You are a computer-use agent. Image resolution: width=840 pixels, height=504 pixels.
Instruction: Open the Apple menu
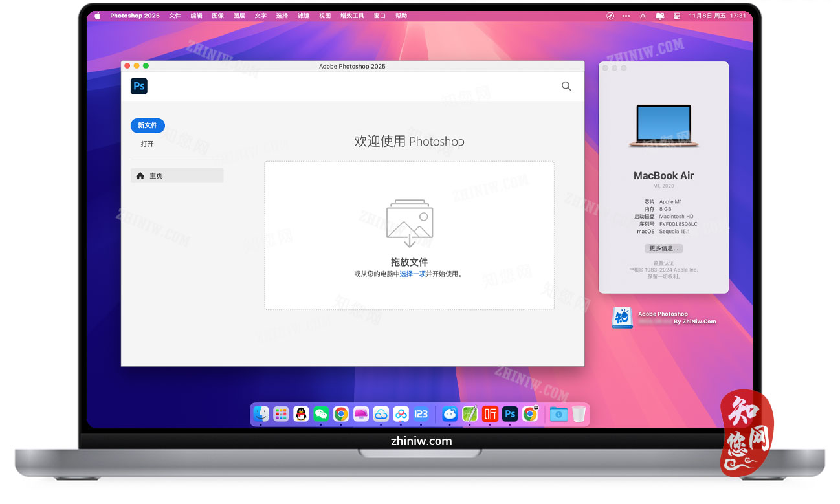98,16
